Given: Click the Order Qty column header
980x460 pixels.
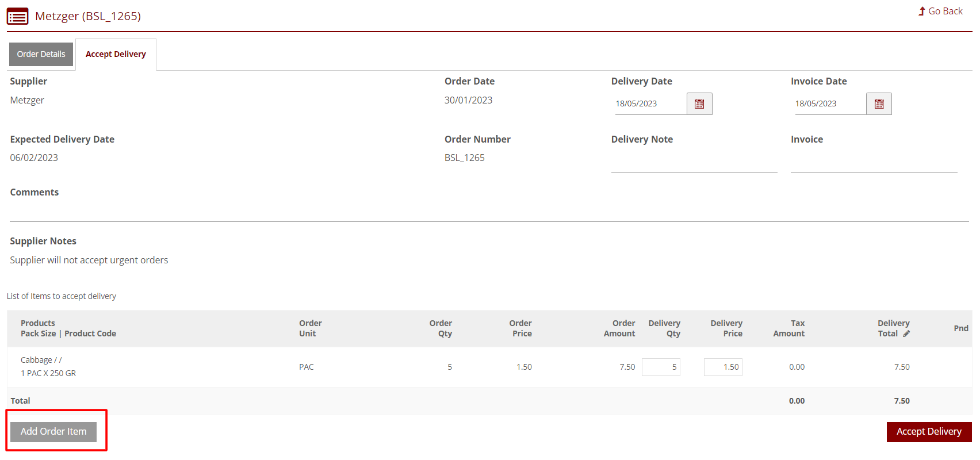Looking at the screenshot, I should click(441, 328).
